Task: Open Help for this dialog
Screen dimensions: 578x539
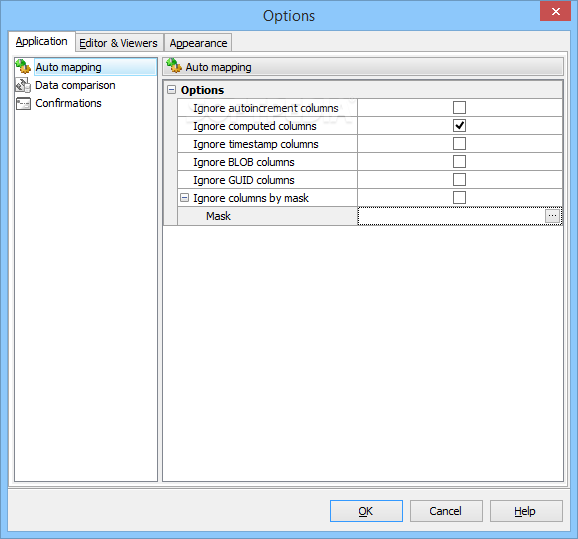Action: (526, 511)
